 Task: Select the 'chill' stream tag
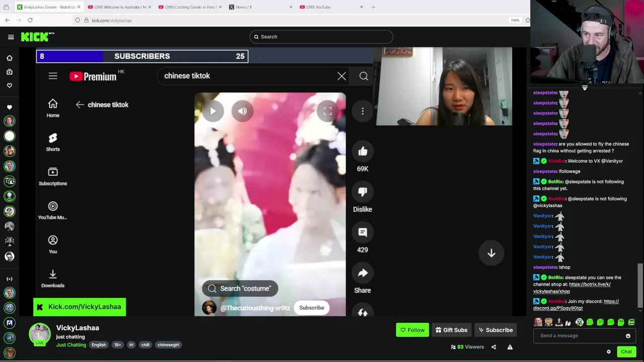coord(145,345)
